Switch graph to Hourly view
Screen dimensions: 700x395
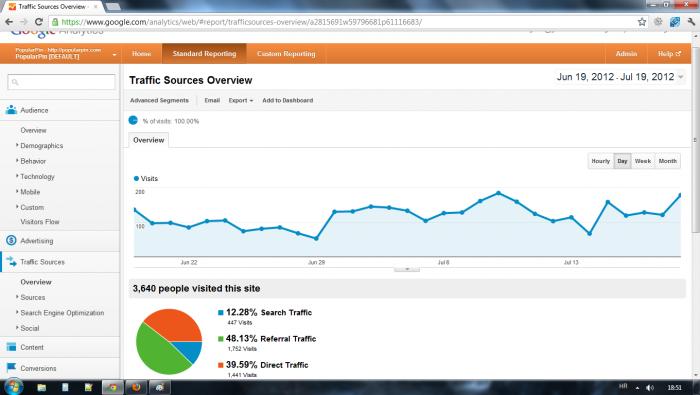click(600, 161)
